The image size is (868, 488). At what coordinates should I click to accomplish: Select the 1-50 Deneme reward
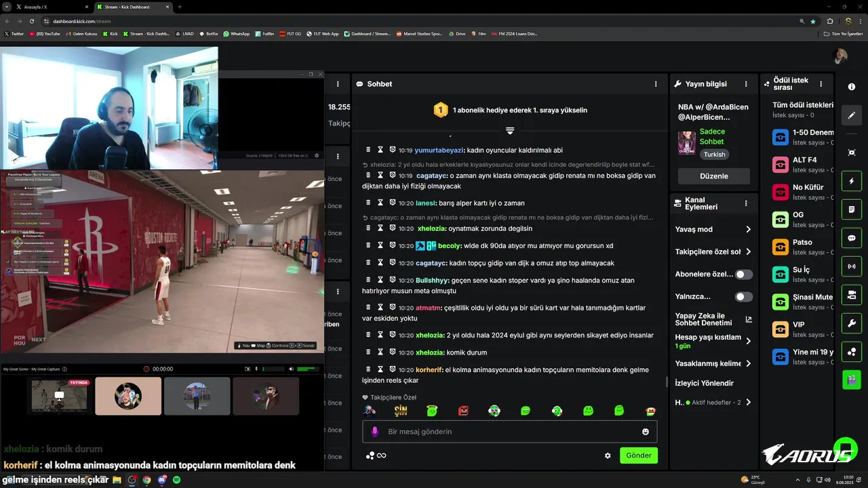tap(804, 137)
